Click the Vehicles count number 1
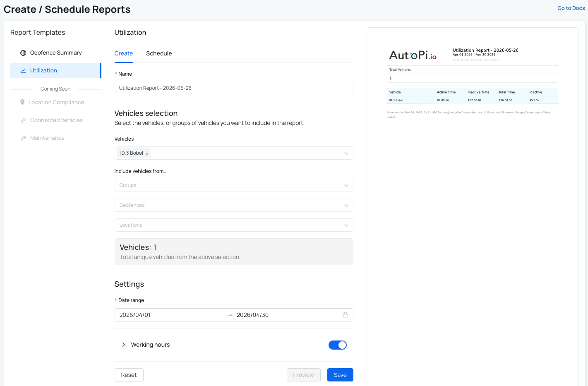This screenshot has height=386, width=588. tap(155, 247)
